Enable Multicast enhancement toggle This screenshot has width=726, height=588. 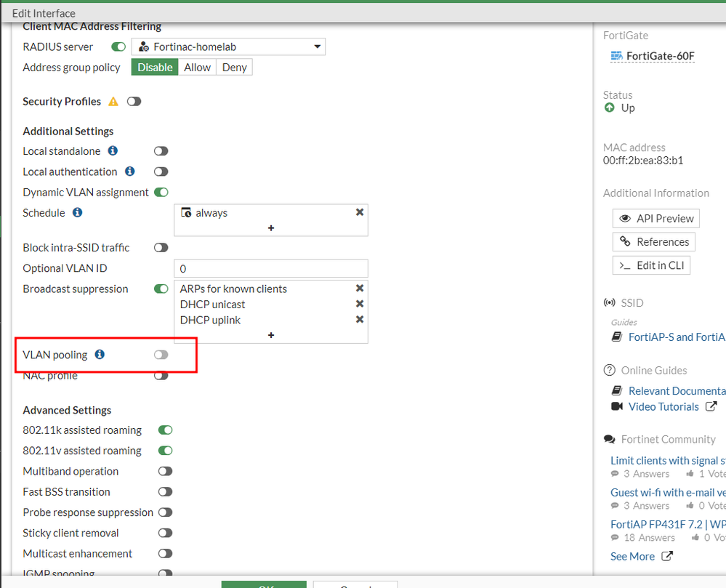[x=165, y=553]
